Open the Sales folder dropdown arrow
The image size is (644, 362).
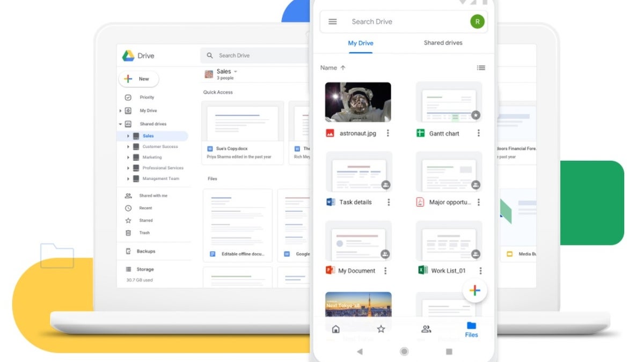point(236,72)
